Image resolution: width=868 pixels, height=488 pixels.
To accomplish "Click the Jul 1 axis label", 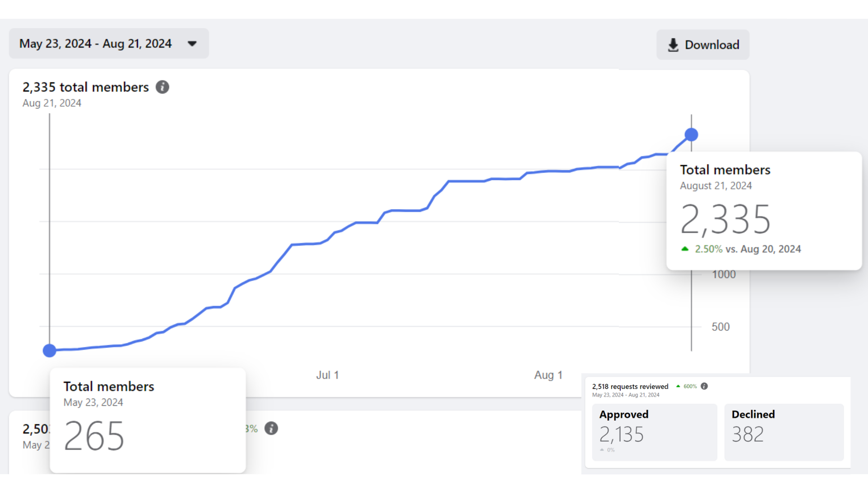I will 327,375.
